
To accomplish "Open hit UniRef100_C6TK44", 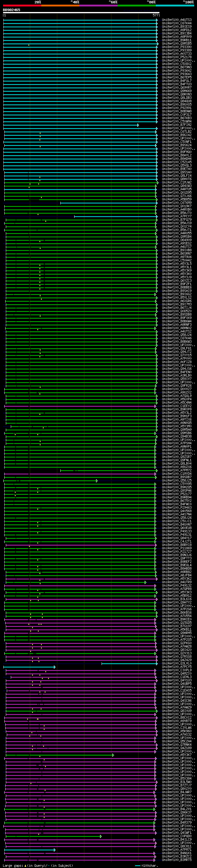I will (x=176, y=23).
